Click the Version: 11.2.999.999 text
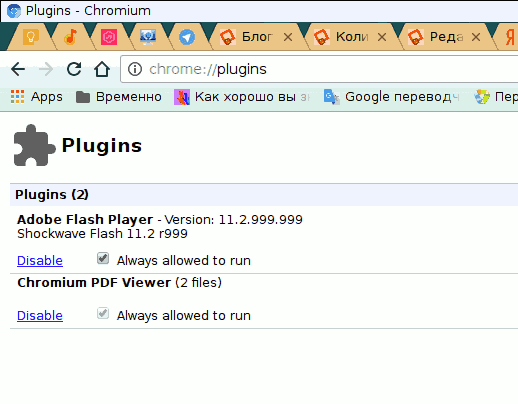Image resolution: width=518 pixels, height=404 pixels. coord(234,220)
